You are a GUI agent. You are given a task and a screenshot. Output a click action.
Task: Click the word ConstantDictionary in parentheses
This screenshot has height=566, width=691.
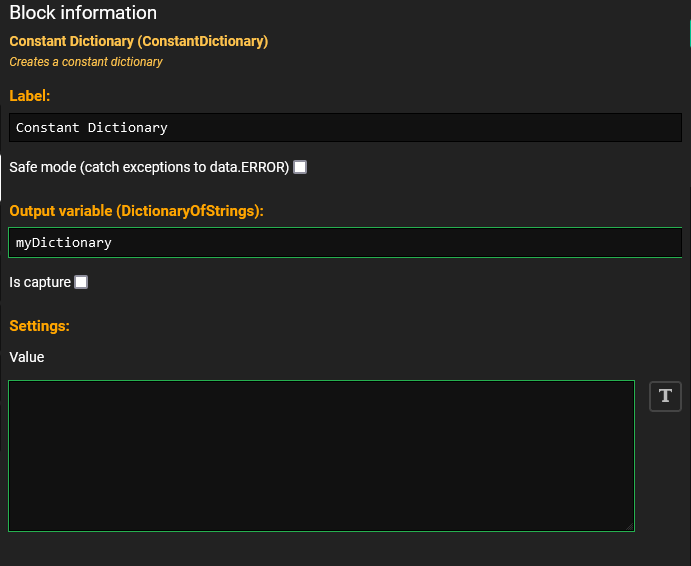[203, 41]
